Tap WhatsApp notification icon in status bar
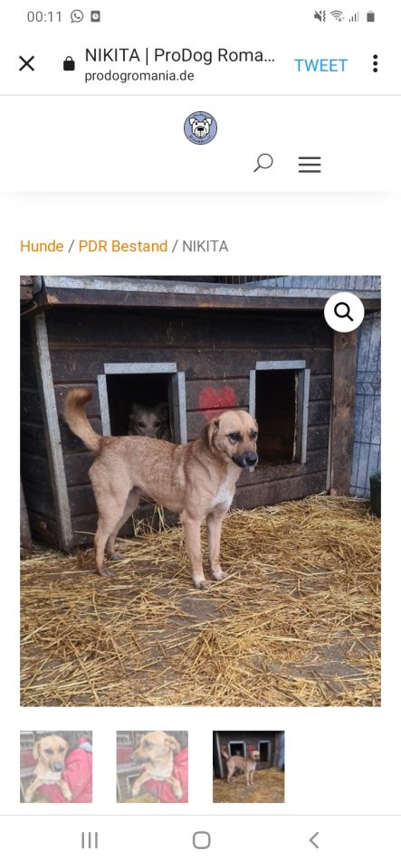 point(77,16)
